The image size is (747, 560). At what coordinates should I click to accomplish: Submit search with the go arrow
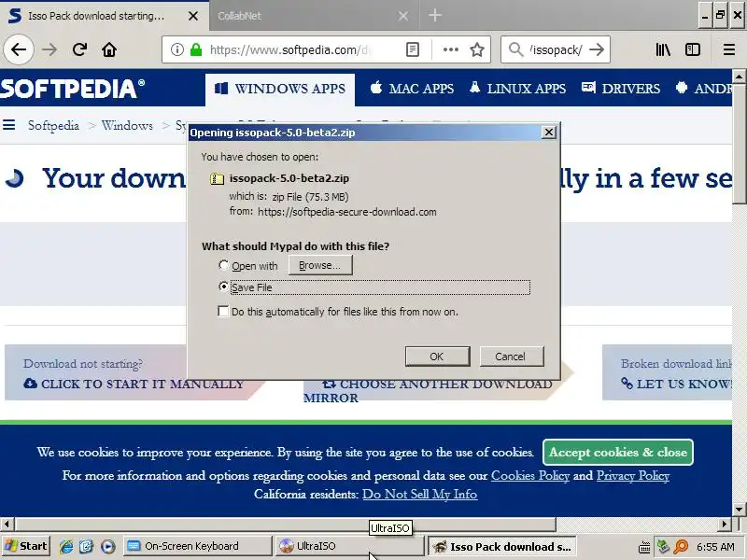point(597,49)
